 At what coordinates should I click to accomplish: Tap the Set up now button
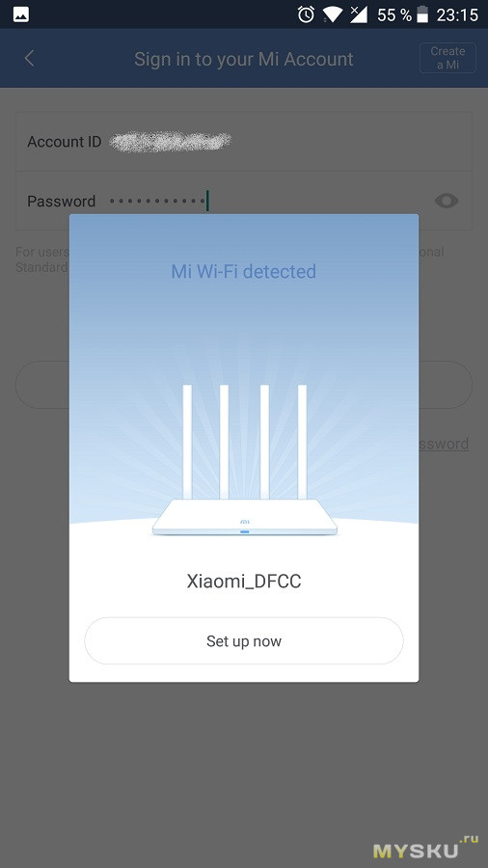click(243, 641)
